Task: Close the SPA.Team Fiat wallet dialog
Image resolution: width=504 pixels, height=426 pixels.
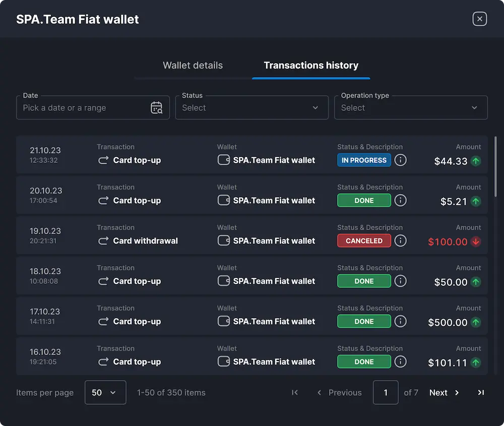Action: click(x=479, y=19)
